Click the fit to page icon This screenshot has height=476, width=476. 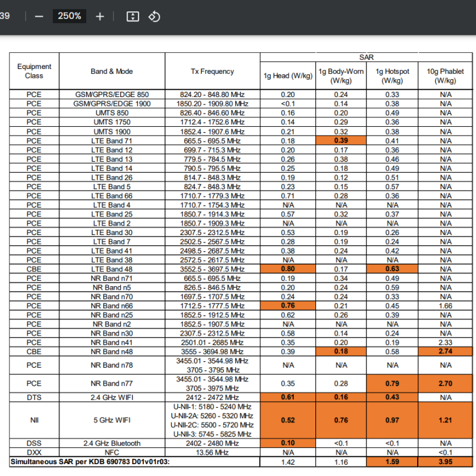pos(133,16)
